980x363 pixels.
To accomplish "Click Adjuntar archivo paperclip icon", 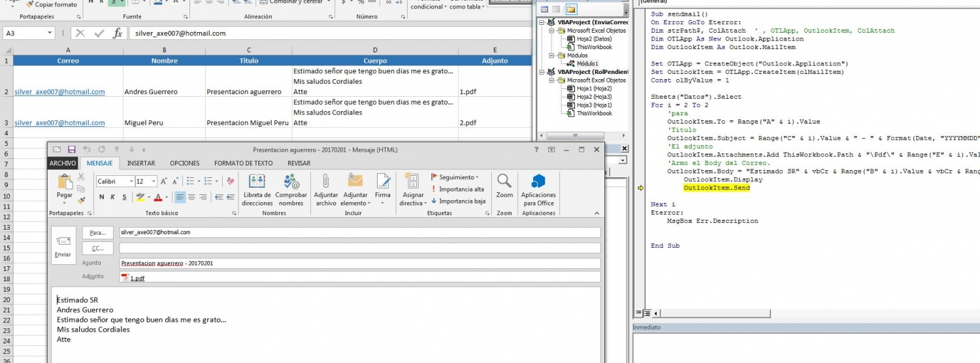I will 325,190.
